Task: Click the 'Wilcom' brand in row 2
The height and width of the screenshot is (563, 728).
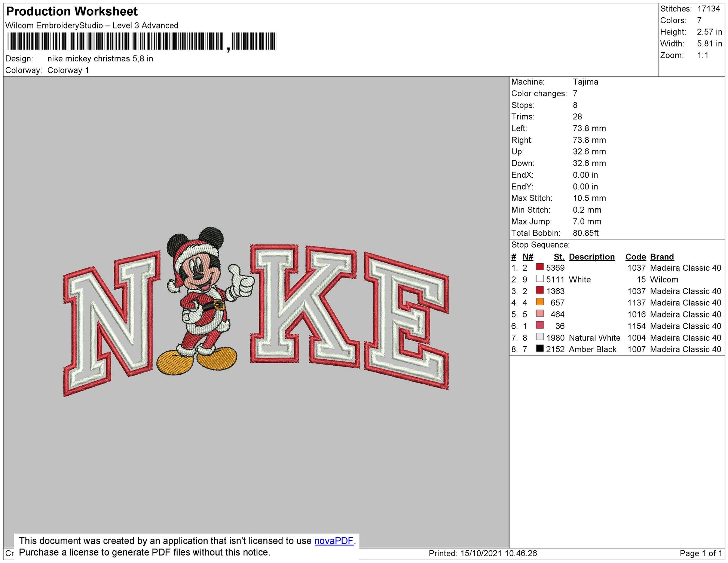Action: (664, 279)
